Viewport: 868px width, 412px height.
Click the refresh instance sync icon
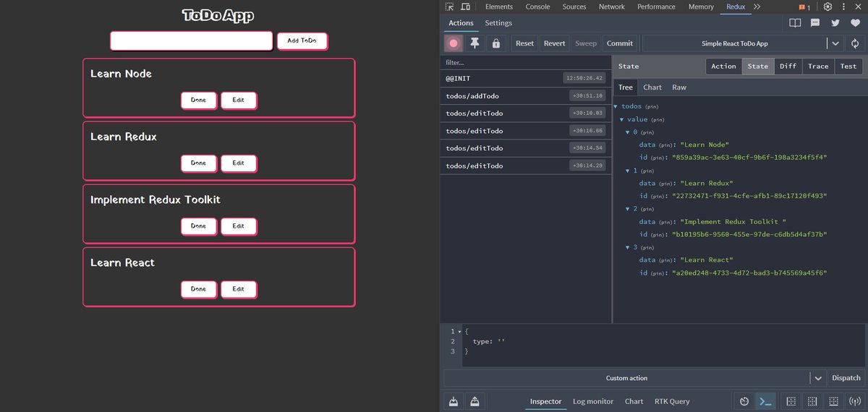click(855, 43)
